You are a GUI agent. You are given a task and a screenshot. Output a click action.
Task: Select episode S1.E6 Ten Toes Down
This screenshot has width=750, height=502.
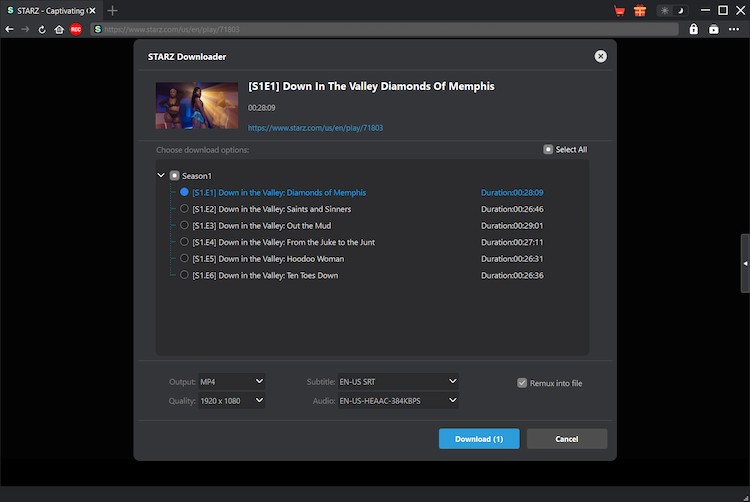click(x=184, y=275)
